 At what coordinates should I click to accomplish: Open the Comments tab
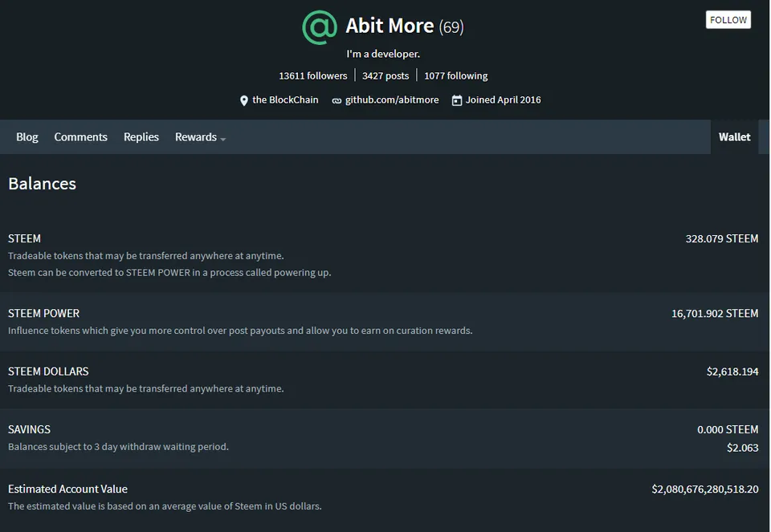[80, 137]
